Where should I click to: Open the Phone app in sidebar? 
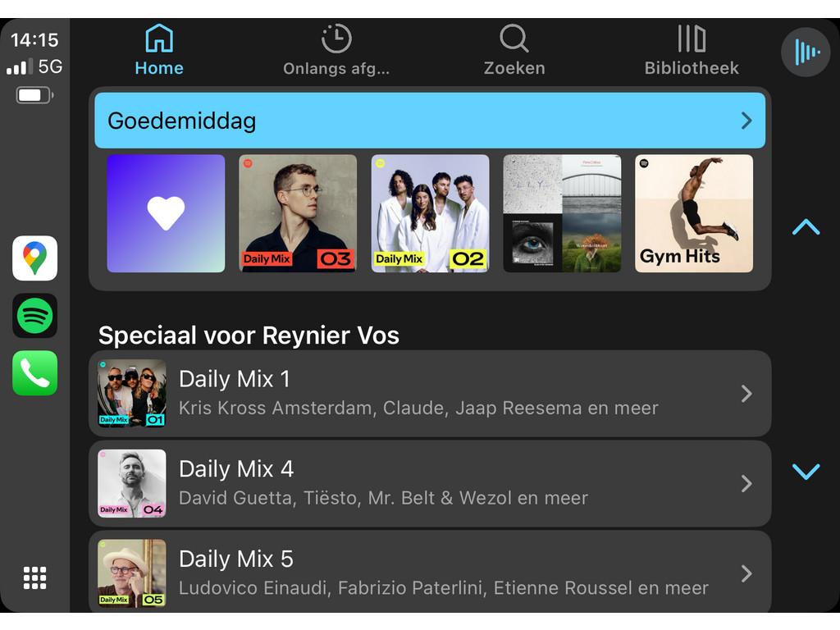[x=34, y=373]
